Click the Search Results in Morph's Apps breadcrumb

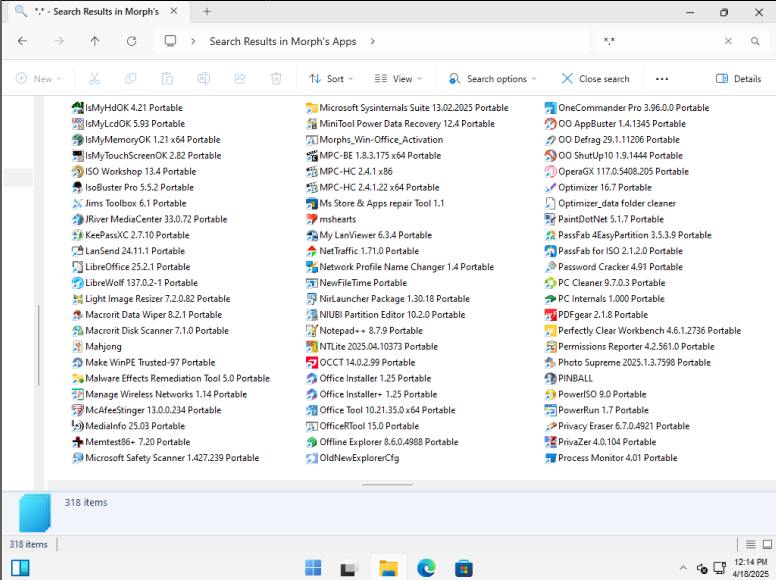[x=283, y=42]
